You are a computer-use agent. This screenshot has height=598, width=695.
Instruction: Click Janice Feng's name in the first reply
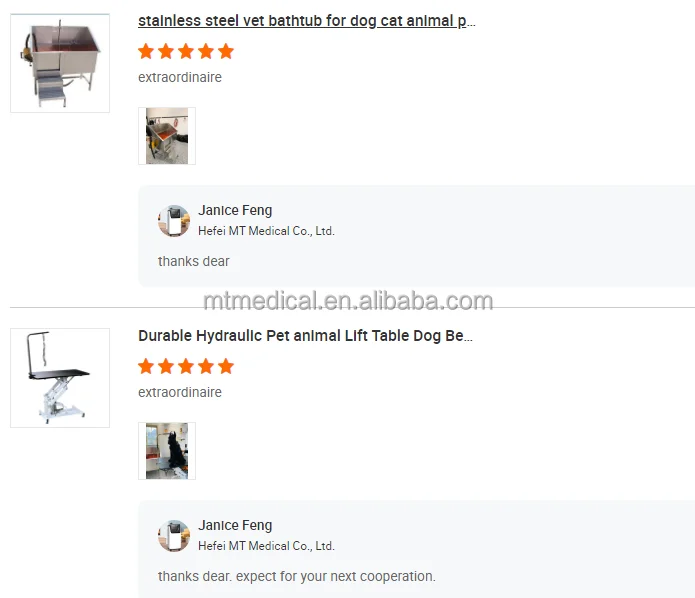235,210
